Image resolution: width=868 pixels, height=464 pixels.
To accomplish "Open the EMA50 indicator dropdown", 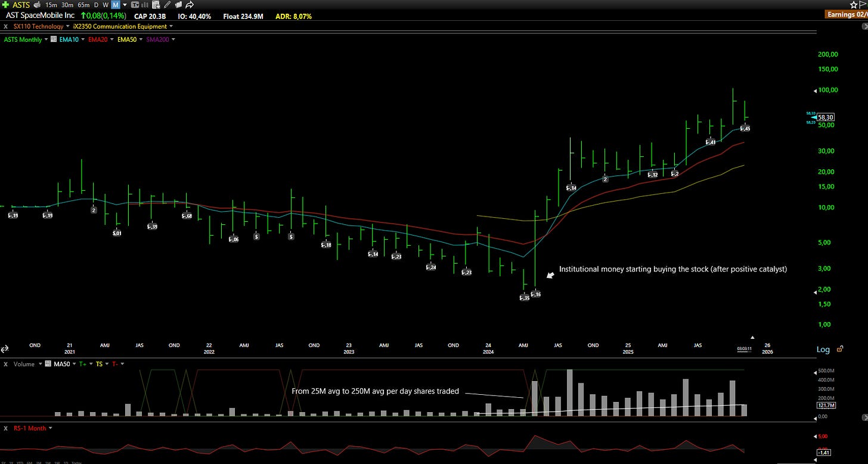I will pos(141,39).
